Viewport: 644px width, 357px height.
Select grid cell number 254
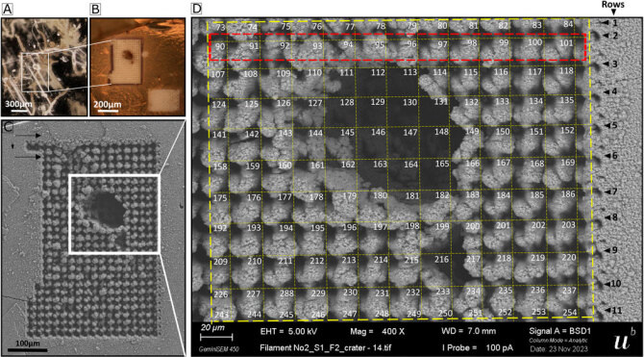pos(569,312)
